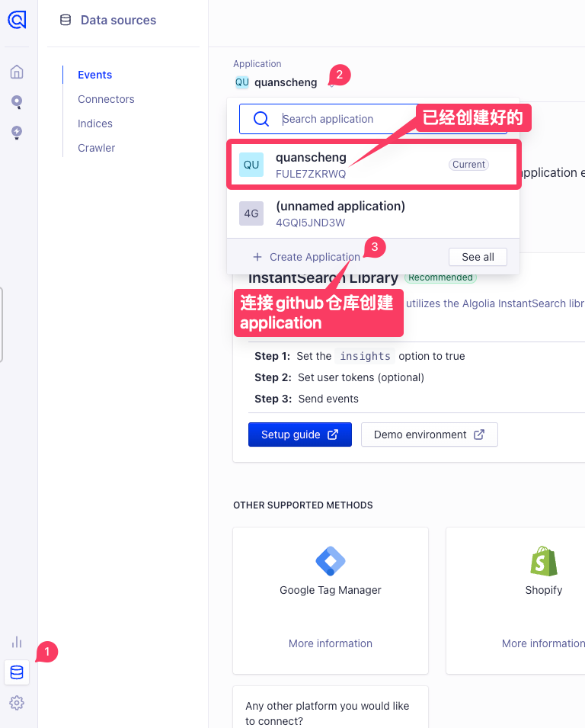Click the database icon beside Data sources title
Viewport: 585px width, 728px height.
pos(66,20)
